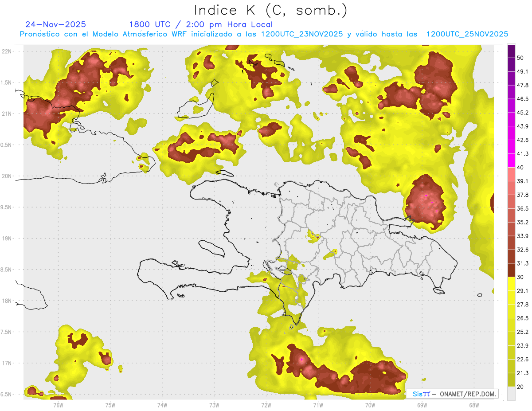This screenshot has width=532, height=411.
Task: Click the '21N' latitude label
Action: click(7, 114)
